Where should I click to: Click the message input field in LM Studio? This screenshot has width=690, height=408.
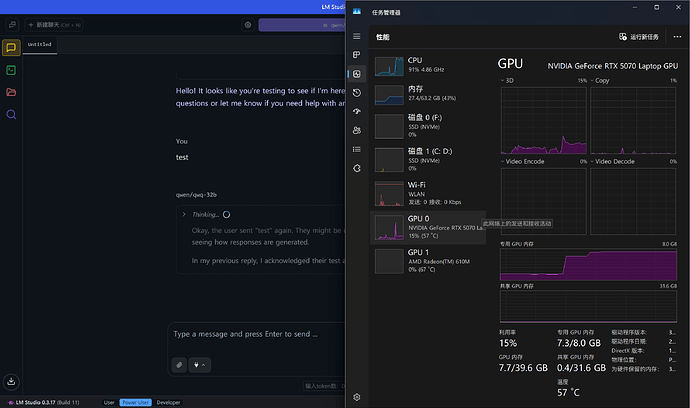(257, 334)
